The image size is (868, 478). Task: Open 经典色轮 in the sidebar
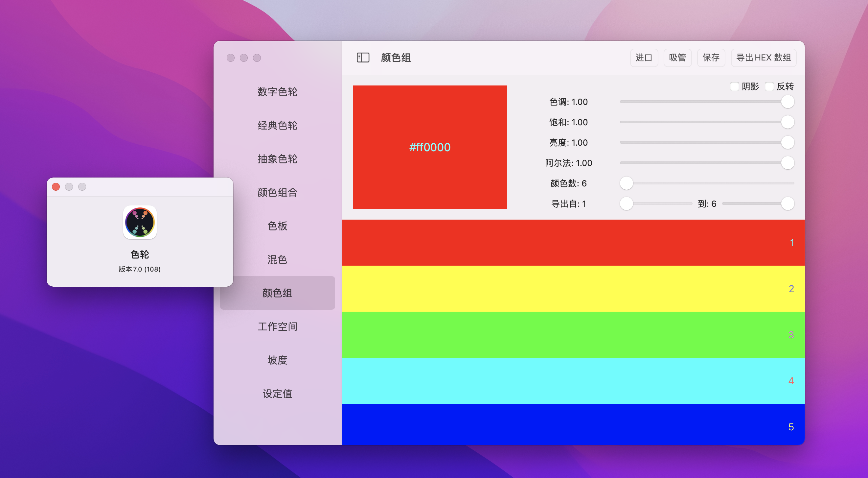277,125
